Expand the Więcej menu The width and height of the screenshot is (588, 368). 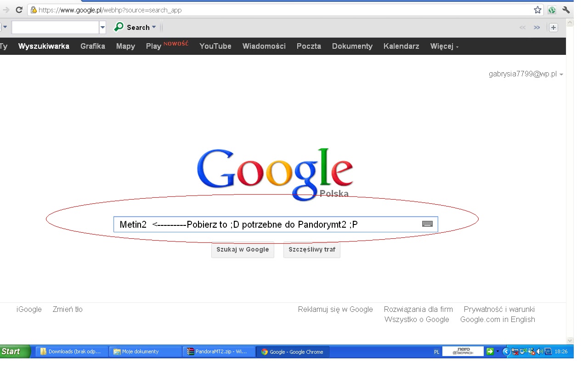pos(444,46)
